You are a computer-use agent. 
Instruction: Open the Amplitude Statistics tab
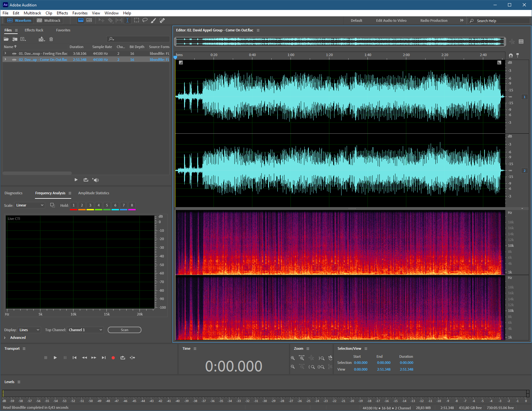[94, 193]
